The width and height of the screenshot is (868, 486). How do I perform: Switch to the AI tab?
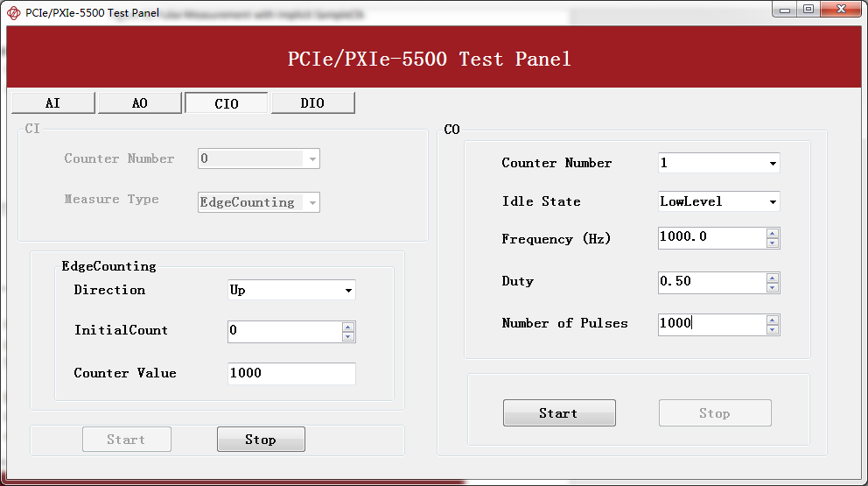click(x=53, y=103)
